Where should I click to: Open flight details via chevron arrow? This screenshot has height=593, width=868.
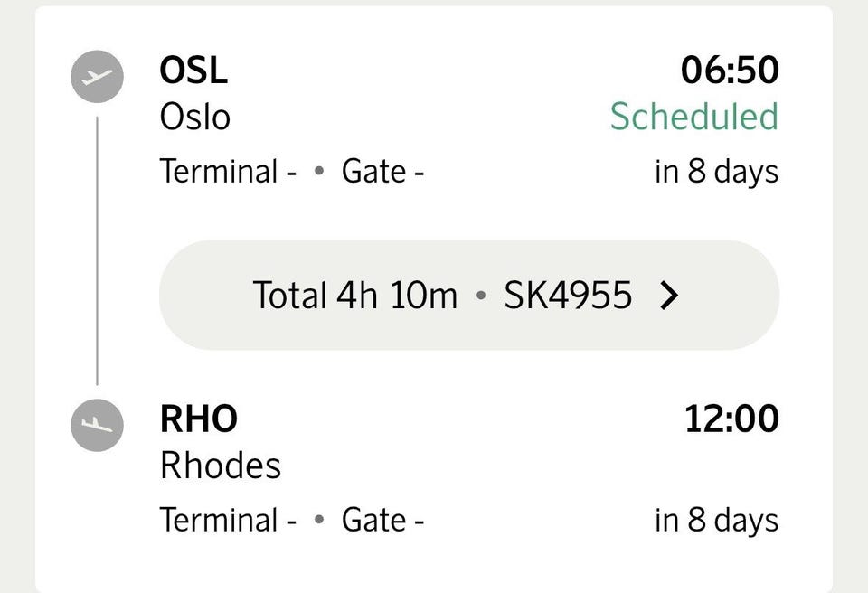[x=669, y=295]
